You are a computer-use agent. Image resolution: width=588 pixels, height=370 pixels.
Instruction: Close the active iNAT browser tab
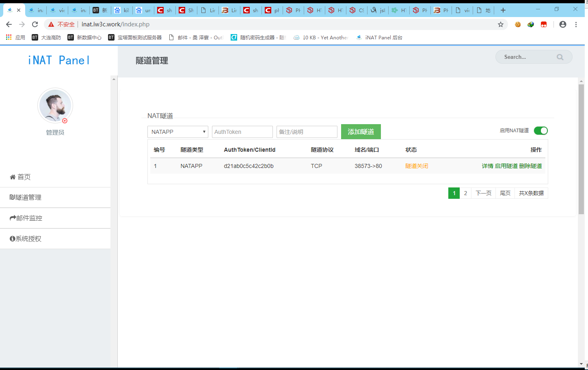click(19, 10)
